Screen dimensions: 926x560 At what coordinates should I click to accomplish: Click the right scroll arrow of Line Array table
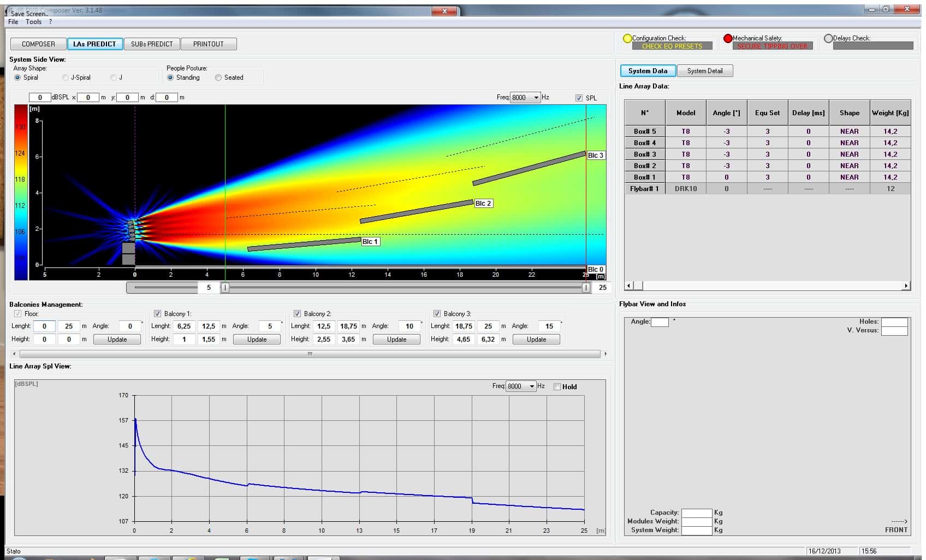906,285
